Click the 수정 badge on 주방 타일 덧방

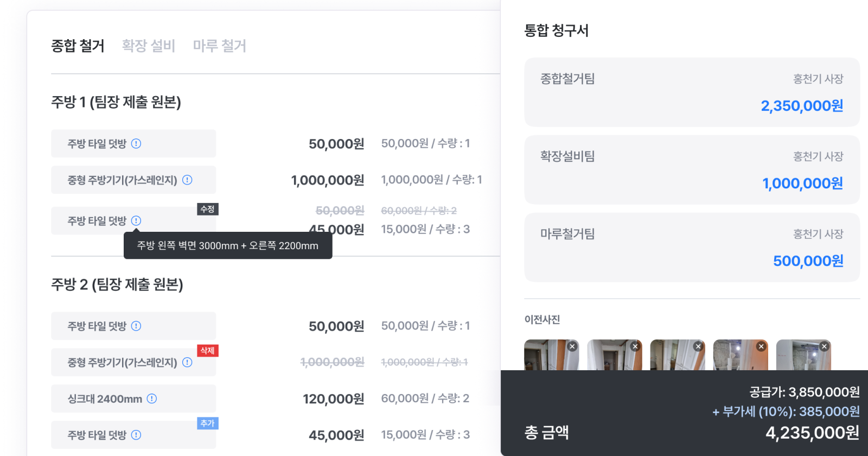point(207,209)
